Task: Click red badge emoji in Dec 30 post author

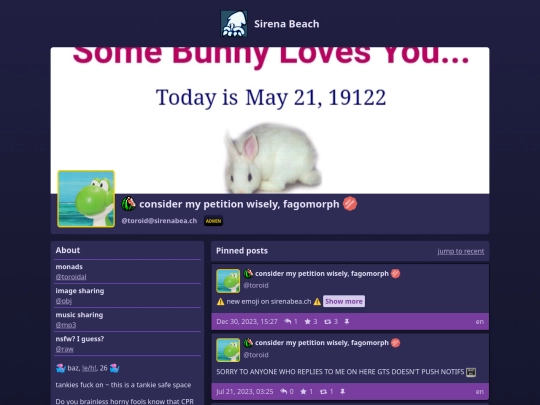Action: click(395, 273)
